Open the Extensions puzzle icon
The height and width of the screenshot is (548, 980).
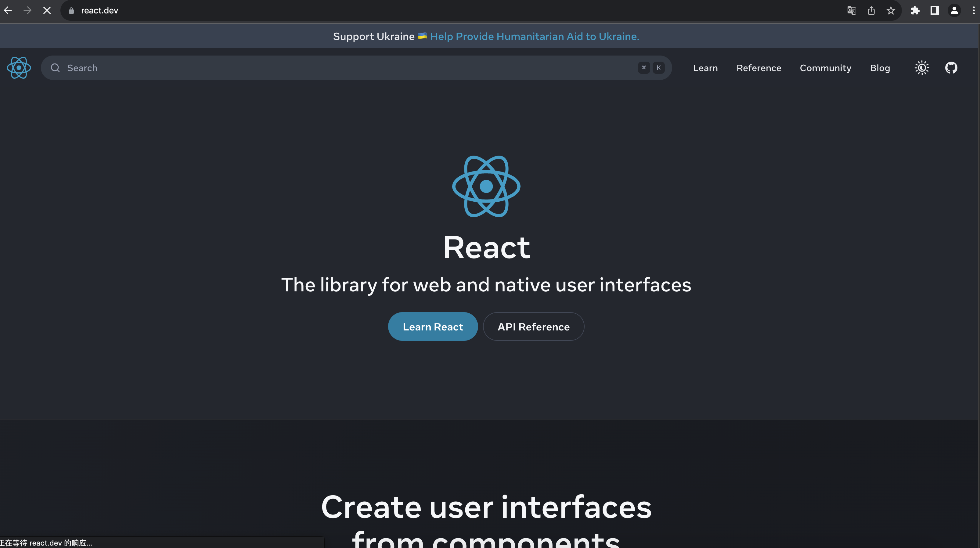(915, 11)
